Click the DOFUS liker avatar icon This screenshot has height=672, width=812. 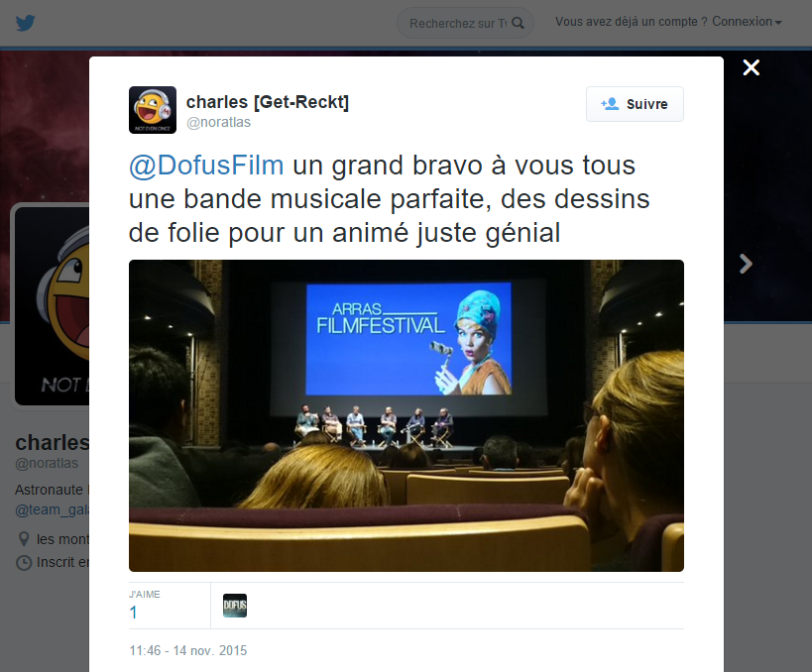point(235,606)
